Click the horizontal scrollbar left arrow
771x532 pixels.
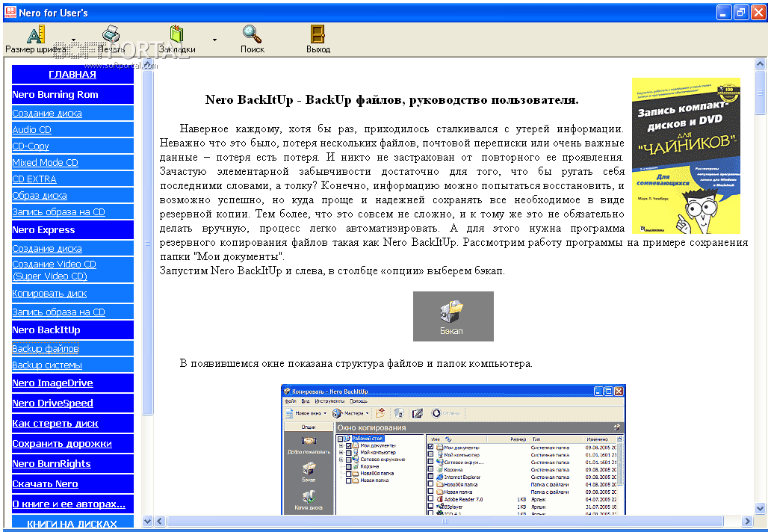(x=160, y=522)
